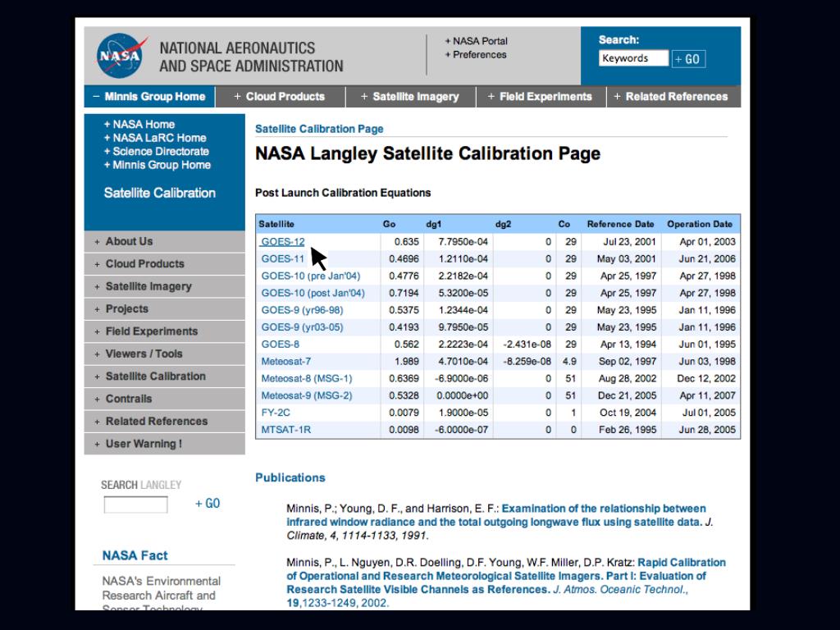Select the Field Experiments top tab
Image resolution: width=840 pixels, height=630 pixels.
540,97
